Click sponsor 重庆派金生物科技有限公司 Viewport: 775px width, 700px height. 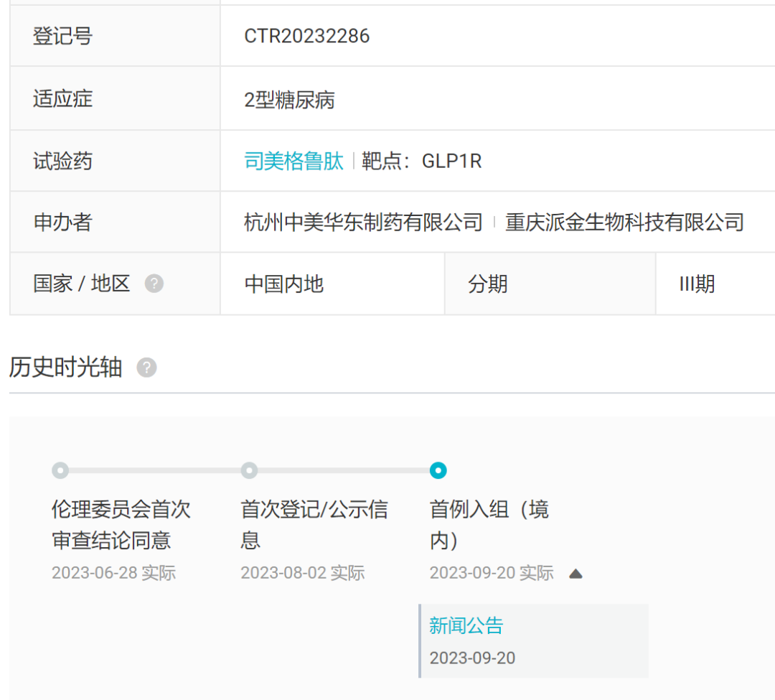point(624,222)
